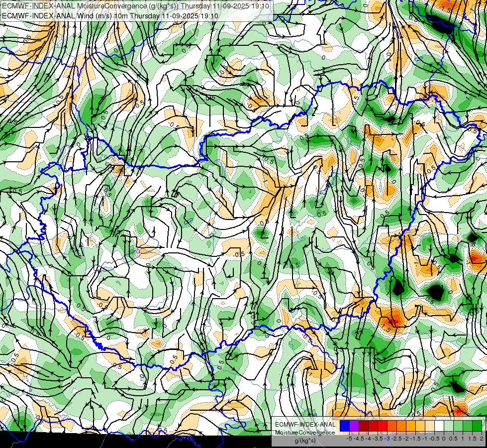Screen dimensions: 487x448
Task: Click the 'g/(kg*s)' unit label in legend
Action: coord(305,441)
